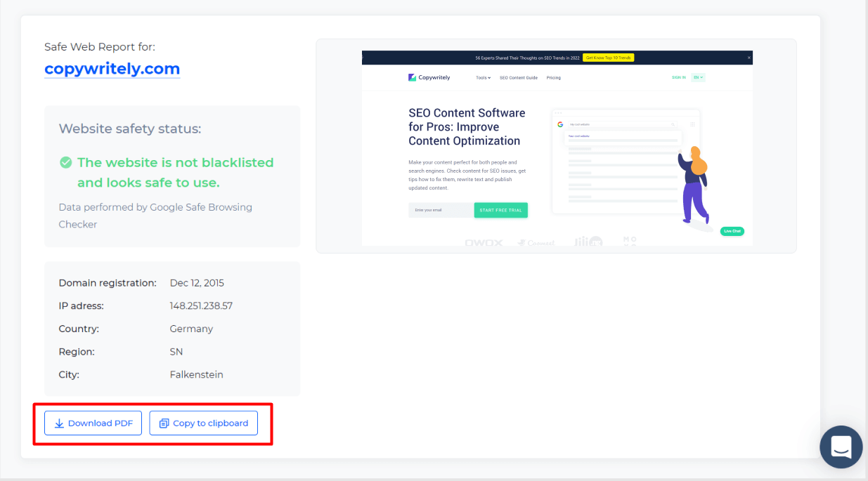Open the live chat bubble widget

point(841,447)
